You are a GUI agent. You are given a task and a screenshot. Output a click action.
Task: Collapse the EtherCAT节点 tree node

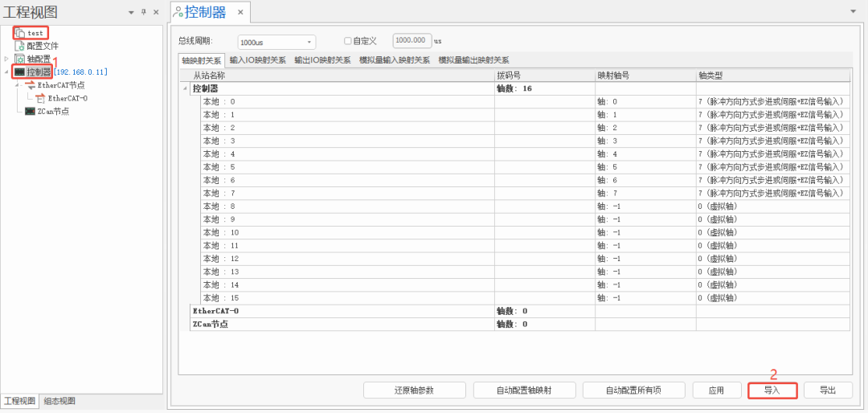coord(18,85)
